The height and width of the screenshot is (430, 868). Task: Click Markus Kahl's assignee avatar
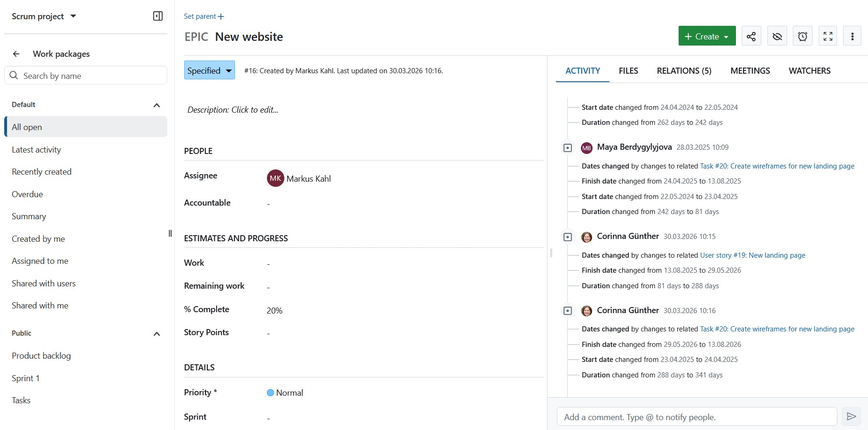(x=275, y=178)
